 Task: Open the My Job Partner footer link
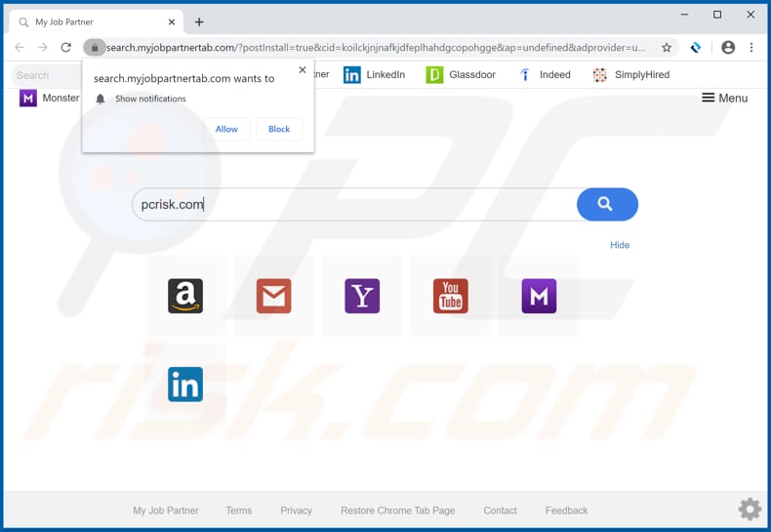tap(166, 511)
